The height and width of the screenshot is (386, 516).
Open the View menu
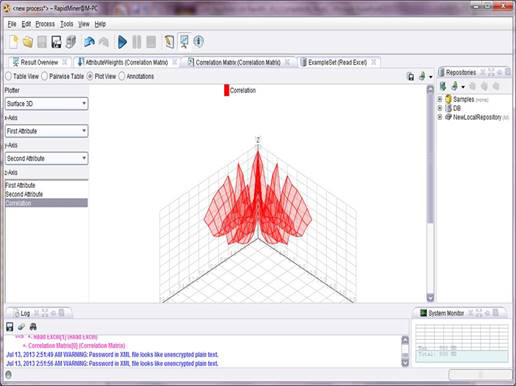(x=84, y=24)
